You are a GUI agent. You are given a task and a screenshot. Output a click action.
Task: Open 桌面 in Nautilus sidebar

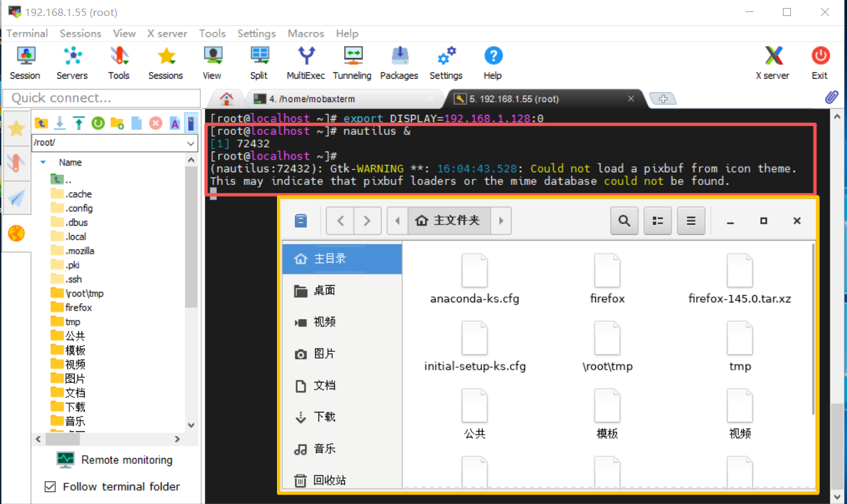click(342, 290)
